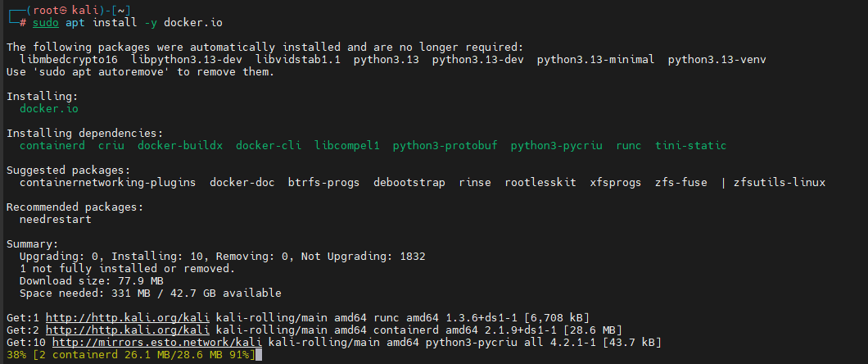This screenshot has width=868, height=364.
Task: Click the libcompel1 dependency name
Action: (347, 146)
